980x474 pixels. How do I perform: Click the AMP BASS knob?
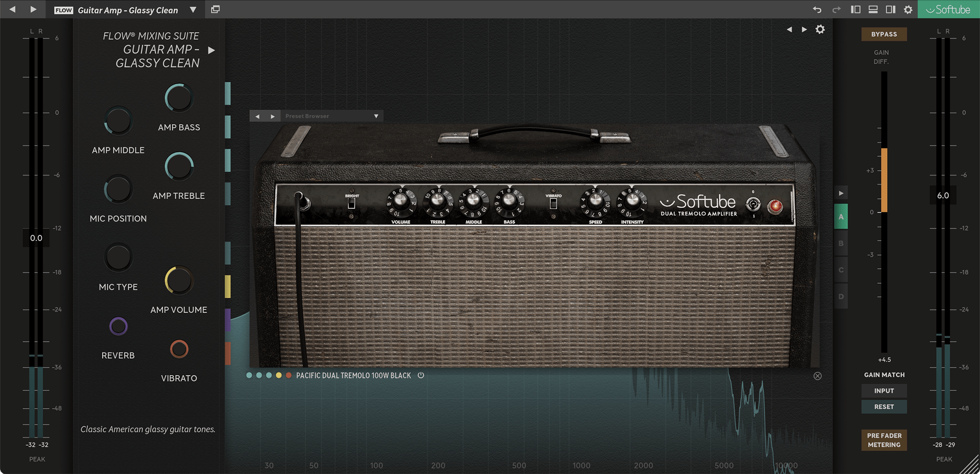pos(179,98)
